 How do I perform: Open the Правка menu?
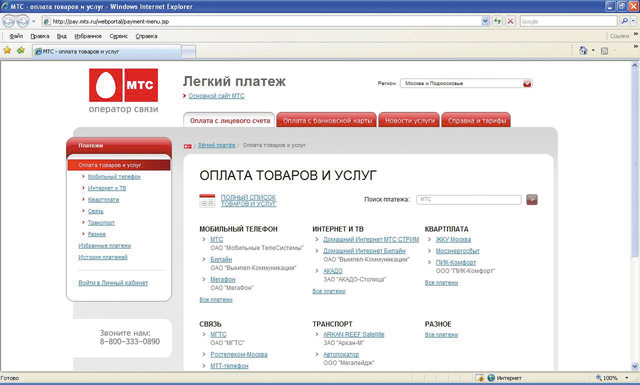coord(40,36)
